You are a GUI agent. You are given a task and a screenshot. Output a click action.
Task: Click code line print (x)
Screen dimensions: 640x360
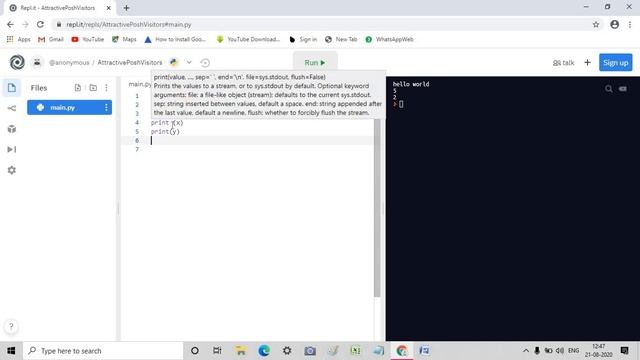point(167,122)
